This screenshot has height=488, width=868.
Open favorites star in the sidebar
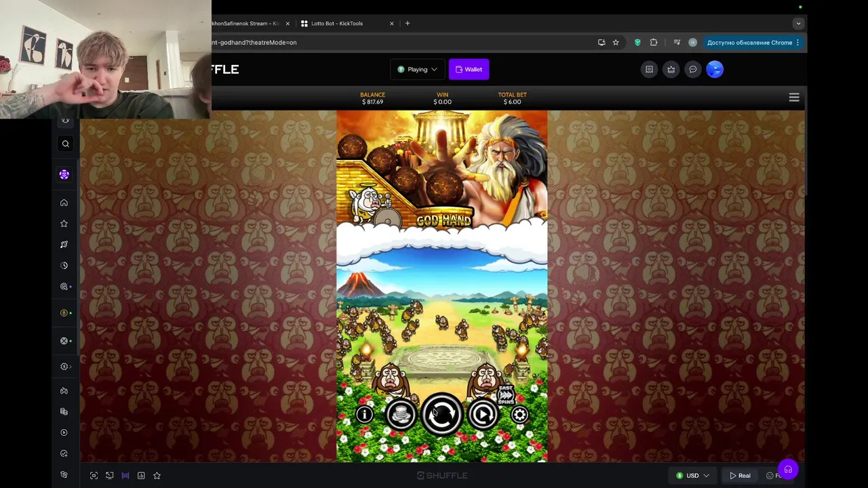pyautogui.click(x=64, y=224)
